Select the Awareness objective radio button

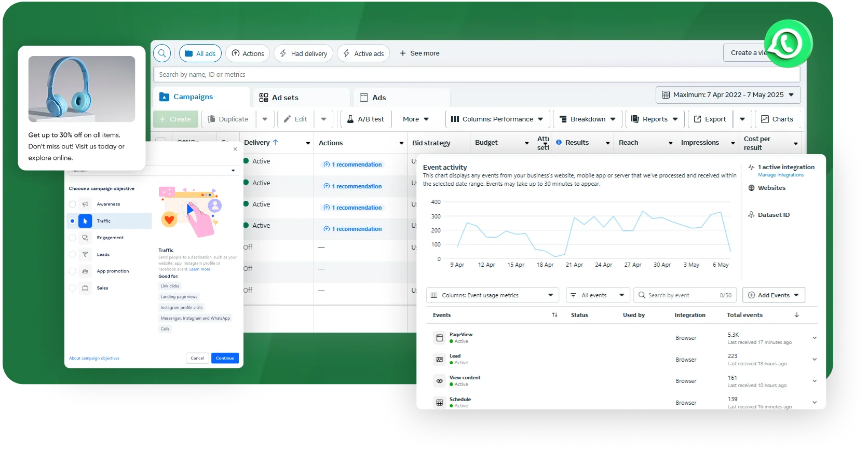click(x=72, y=204)
